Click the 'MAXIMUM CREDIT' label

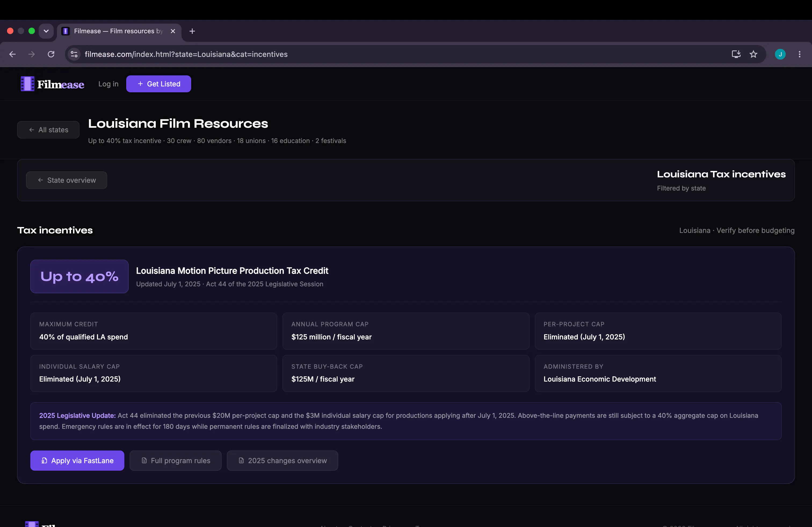[68, 324]
